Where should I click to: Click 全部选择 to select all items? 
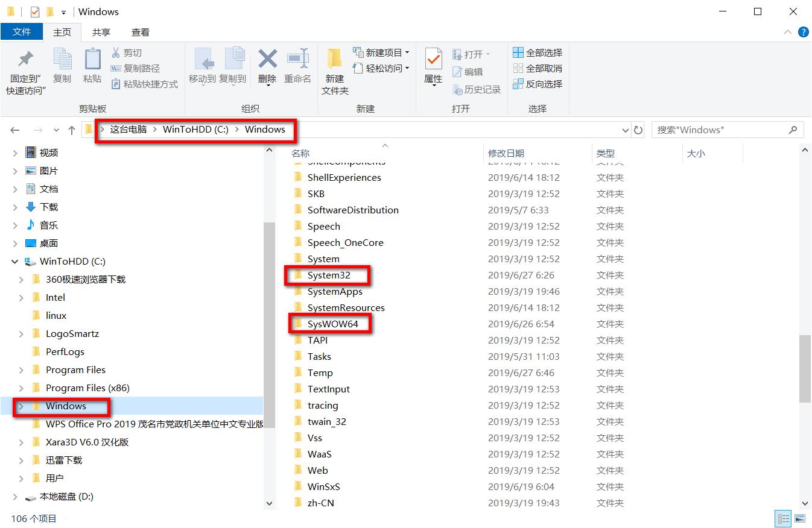(537, 52)
